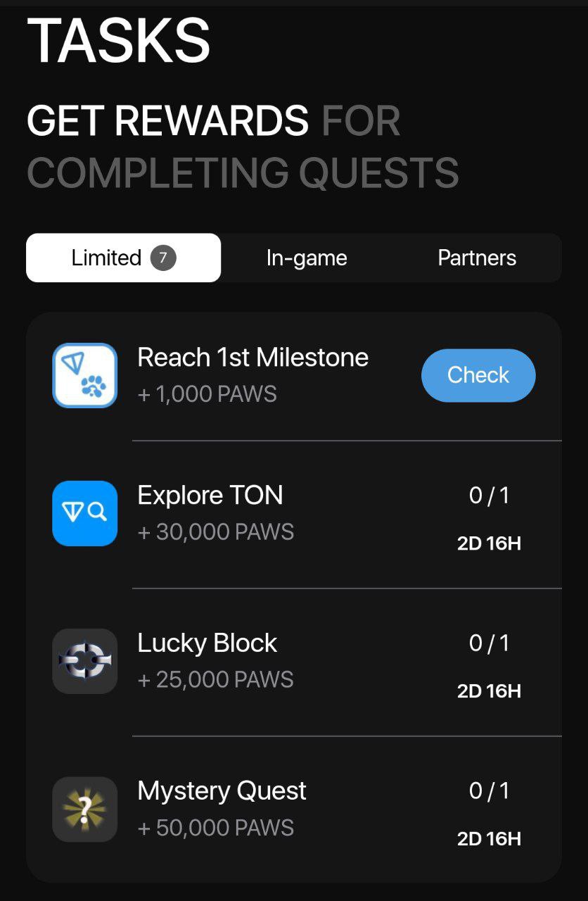Select the Partners tab
The height and width of the screenshot is (901, 588).
point(477,258)
